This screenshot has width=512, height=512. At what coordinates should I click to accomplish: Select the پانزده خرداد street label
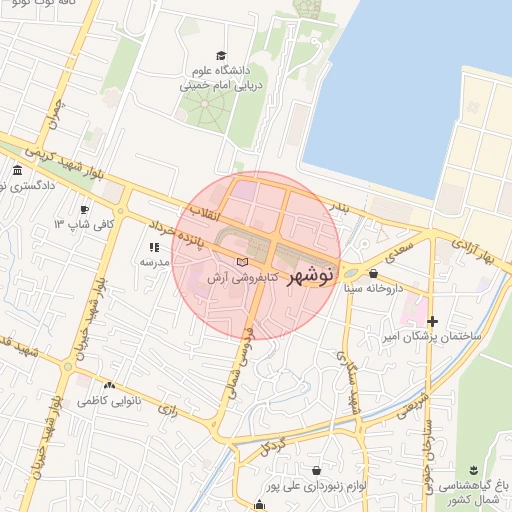point(176,233)
